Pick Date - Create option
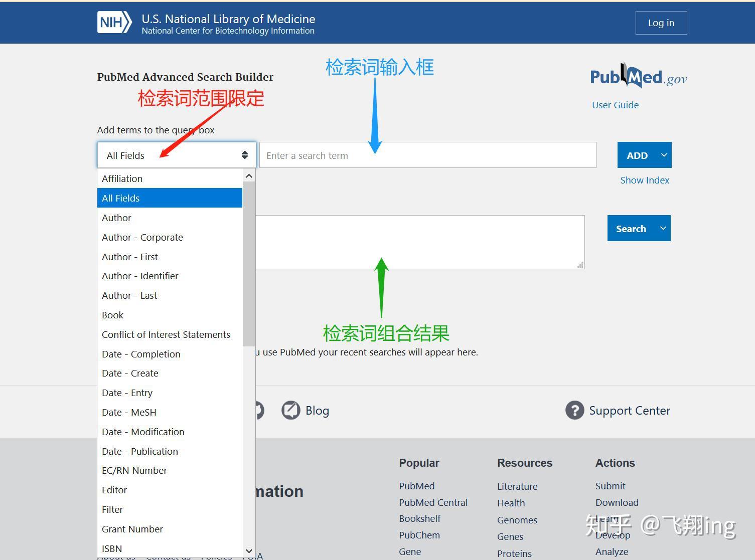The width and height of the screenshot is (755, 560). 170,373
